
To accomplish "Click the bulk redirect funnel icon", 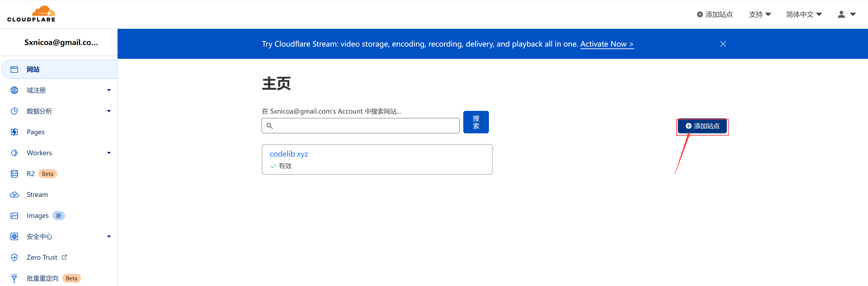I will (x=14, y=278).
